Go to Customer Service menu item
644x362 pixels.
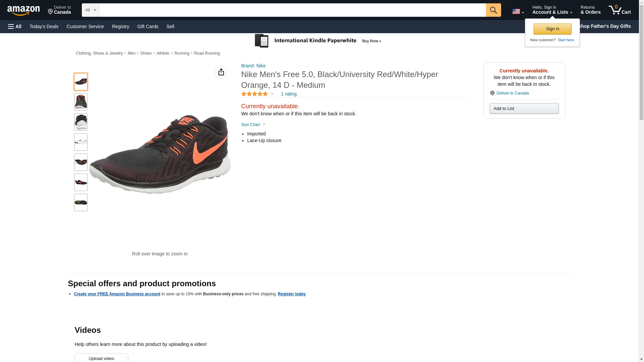85,26
